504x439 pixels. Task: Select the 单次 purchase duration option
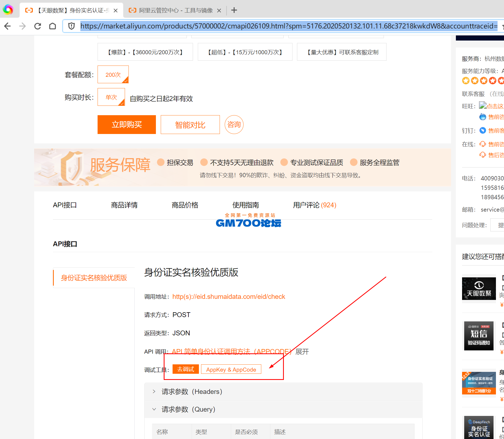pyautogui.click(x=111, y=97)
